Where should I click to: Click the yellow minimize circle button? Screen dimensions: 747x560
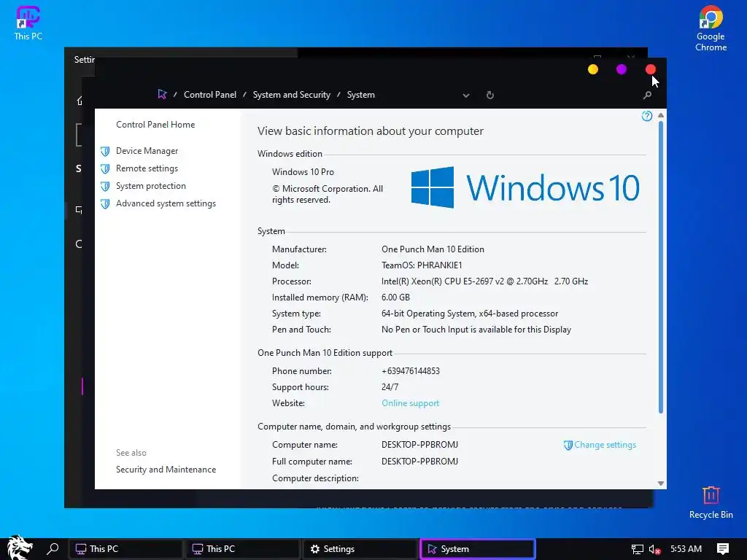(x=592, y=69)
